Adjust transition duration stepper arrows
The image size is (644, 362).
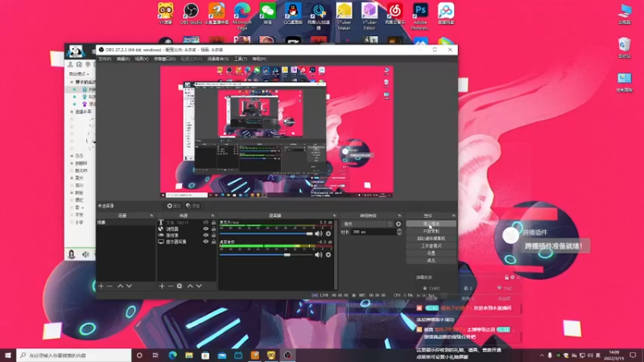pos(399,232)
